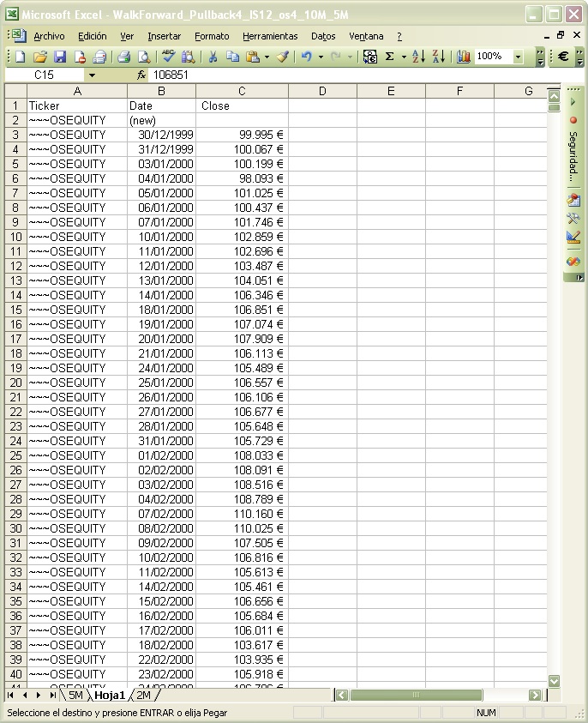Open the Herramientas menu
The height and width of the screenshot is (723, 588).
270,36
